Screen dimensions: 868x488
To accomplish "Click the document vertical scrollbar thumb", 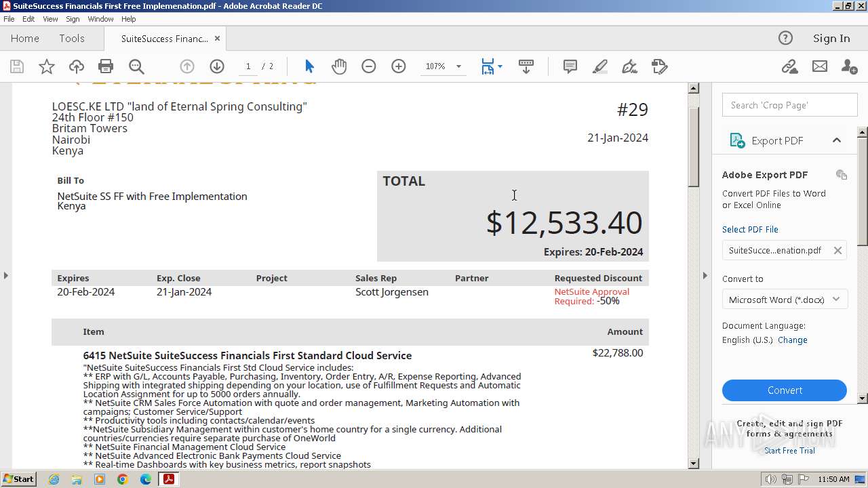I will (x=694, y=146).
